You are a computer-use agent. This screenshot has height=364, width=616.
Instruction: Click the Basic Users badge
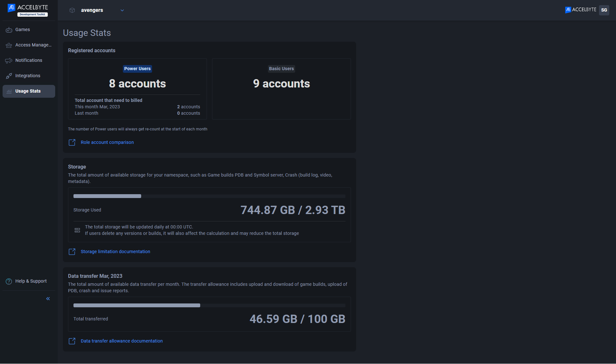[281, 69]
